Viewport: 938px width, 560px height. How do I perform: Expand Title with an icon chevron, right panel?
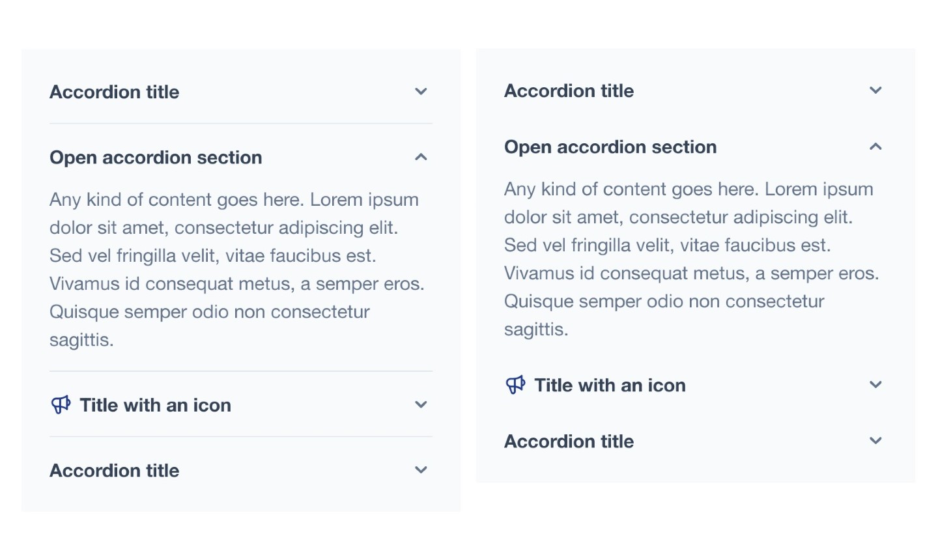tap(876, 385)
